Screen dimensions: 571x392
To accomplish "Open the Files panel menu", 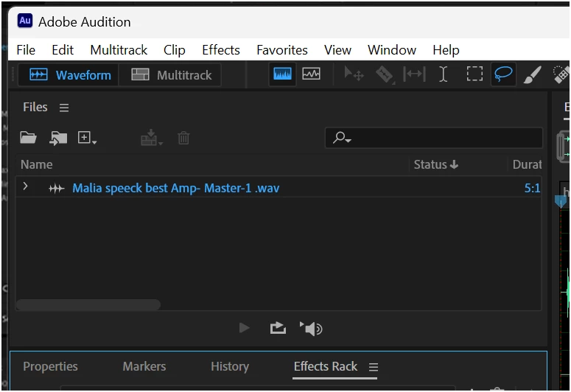I will coord(64,108).
